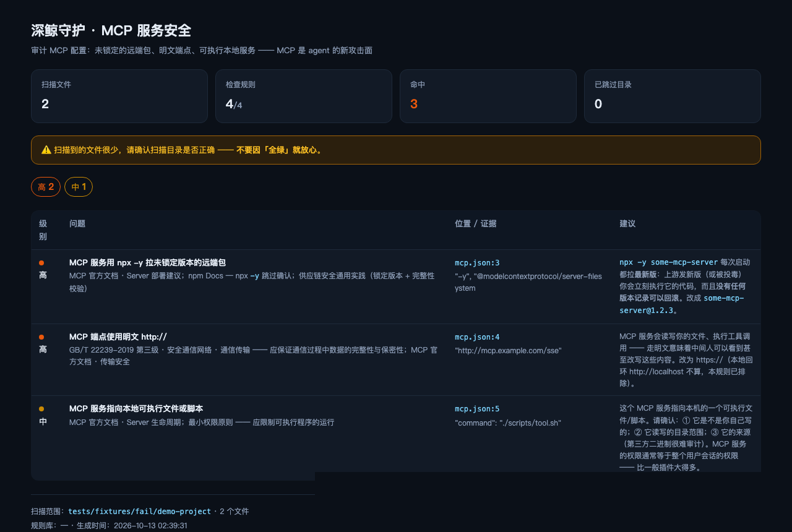Click evidence text "command": "./scripts/tool.sh"
The width and height of the screenshot is (792, 532).
click(x=508, y=423)
